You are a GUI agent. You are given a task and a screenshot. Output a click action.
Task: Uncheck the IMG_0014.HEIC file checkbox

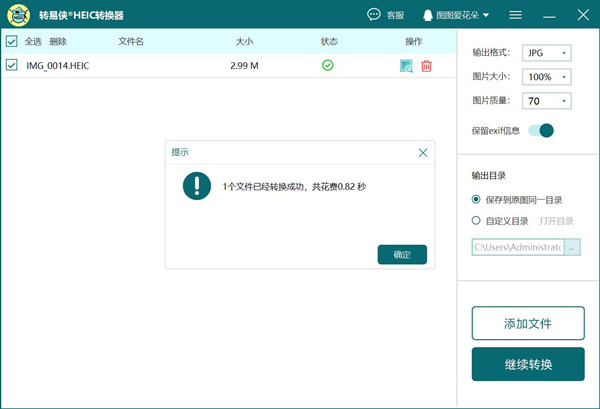12,65
